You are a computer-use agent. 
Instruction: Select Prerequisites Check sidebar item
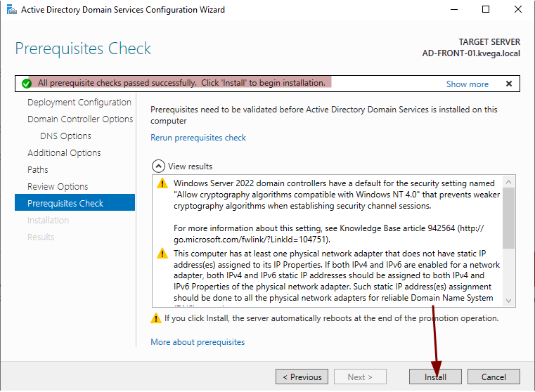pyautogui.click(x=65, y=204)
